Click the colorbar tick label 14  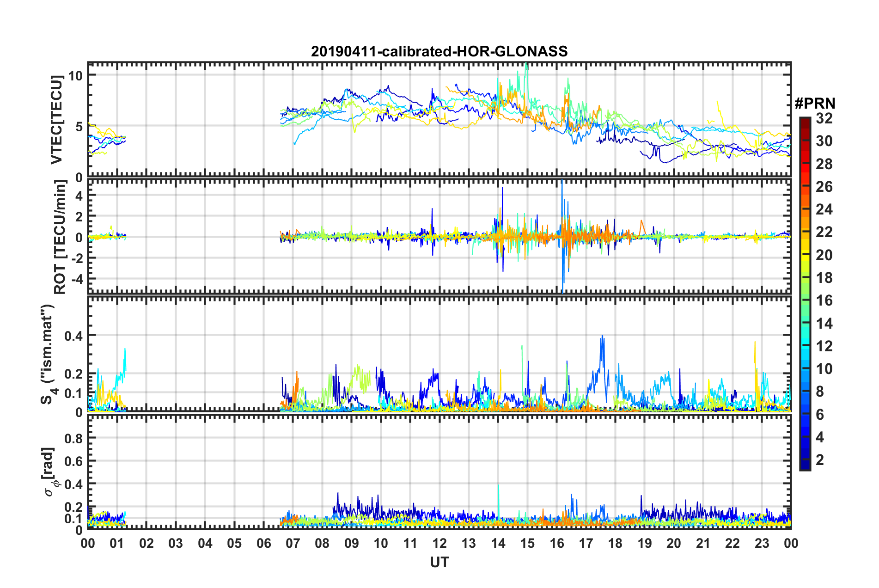coord(824,324)
